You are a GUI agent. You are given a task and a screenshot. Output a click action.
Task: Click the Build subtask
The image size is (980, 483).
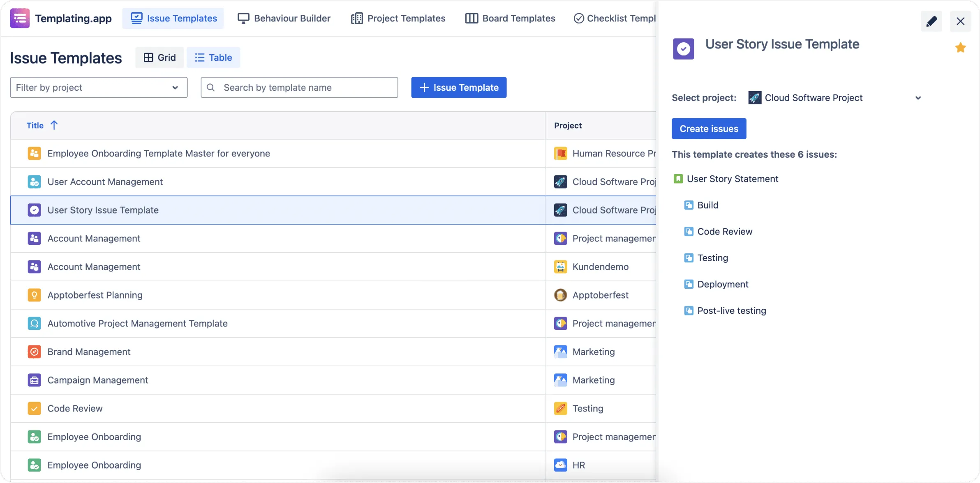click(707, 205)
